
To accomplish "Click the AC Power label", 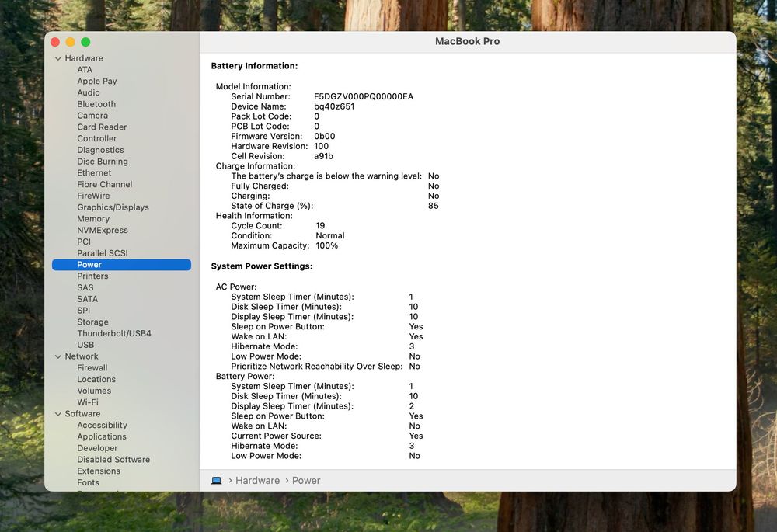I will click(x=236, y=287).
